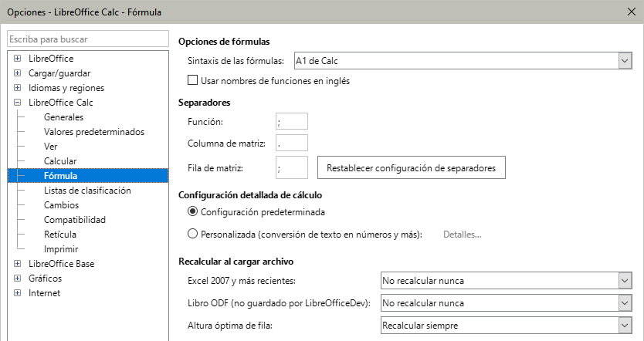Open Listas de clasificación page

coord(87,191)
